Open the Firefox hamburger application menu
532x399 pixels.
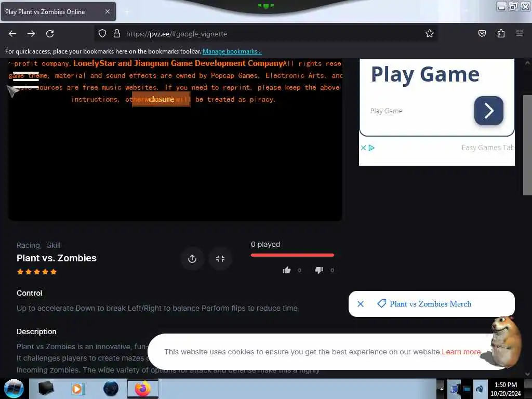[x=520, y=33]
